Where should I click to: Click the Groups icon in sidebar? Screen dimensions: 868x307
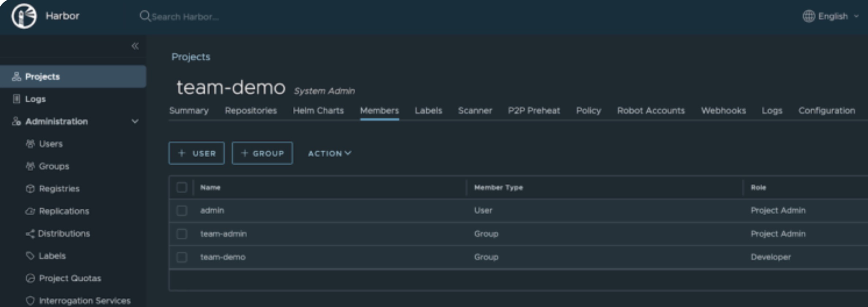coord(30,166)
